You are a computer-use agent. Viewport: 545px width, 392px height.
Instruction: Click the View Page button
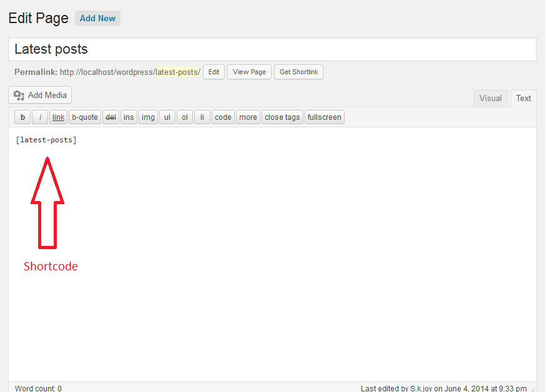[249, 72]
